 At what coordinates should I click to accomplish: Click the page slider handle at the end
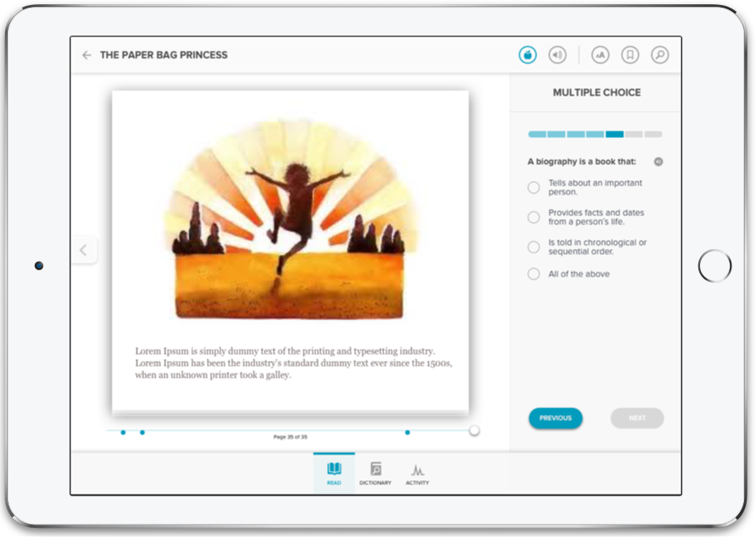[x=474, y=431]
